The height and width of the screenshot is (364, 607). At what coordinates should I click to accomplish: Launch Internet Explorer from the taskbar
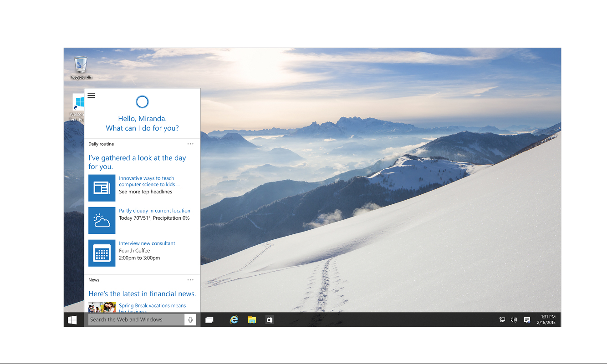(234, 320)
